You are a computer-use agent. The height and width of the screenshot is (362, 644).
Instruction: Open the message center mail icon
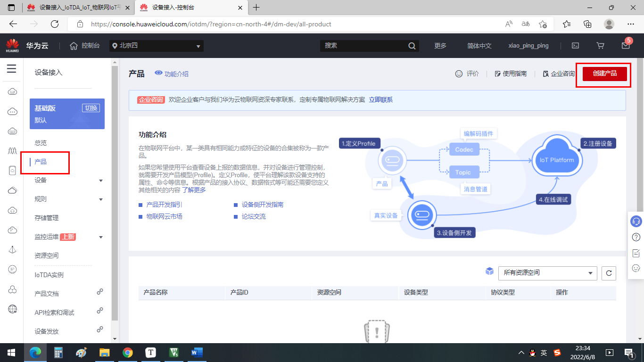(x=626, y=46)
